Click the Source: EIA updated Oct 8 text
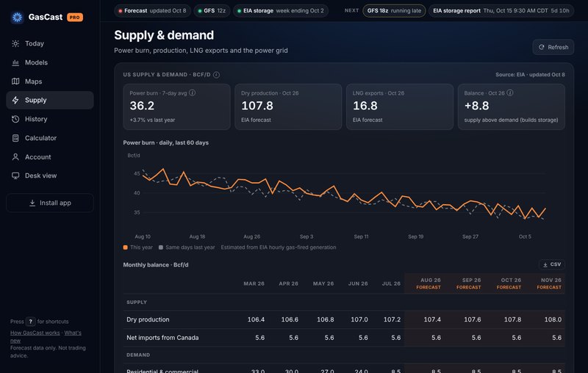The width and height of the screenshot is (588, 373). coord(530,74)
